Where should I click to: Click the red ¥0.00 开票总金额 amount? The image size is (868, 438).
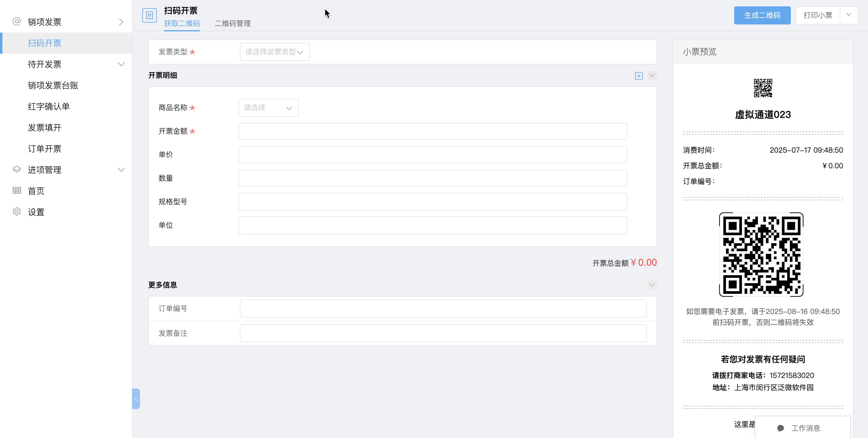(643, 263)
